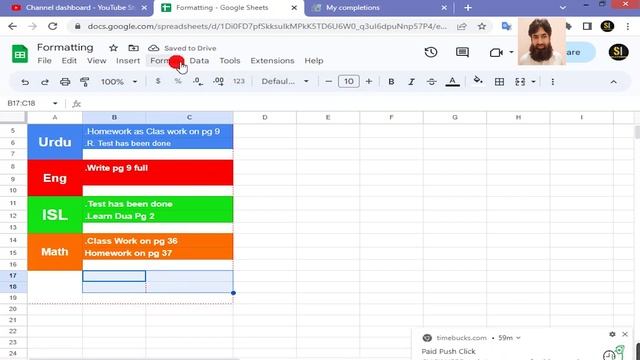Open timebucks notification settings gear
This screenshot has height=360, width=640.
[x=612, y=334]
